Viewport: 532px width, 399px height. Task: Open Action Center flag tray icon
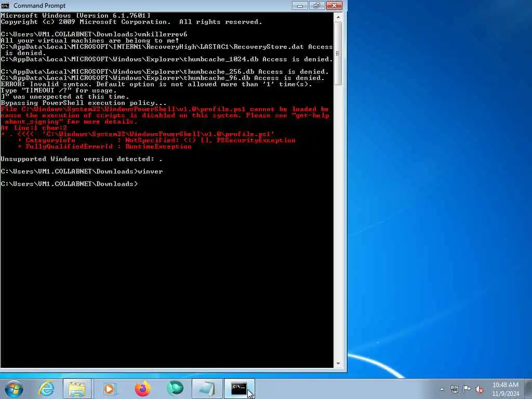coord(467,389)
